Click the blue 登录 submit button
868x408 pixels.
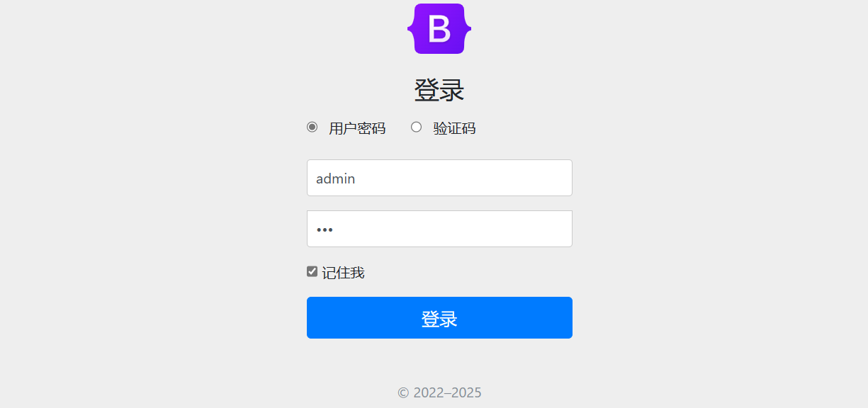click(x=439, y=317)
